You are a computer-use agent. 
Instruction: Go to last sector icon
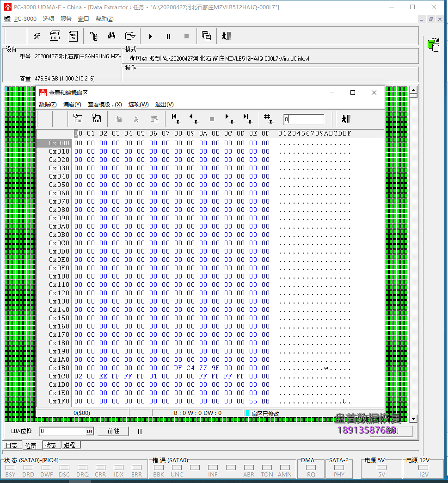(248, 118)
